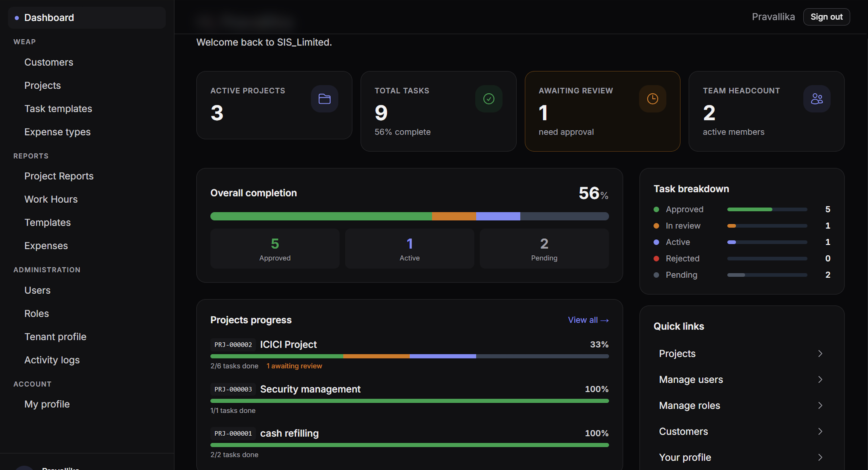Click the 'need approval' text
Screen dimensions: 868x470
(566, 132)
